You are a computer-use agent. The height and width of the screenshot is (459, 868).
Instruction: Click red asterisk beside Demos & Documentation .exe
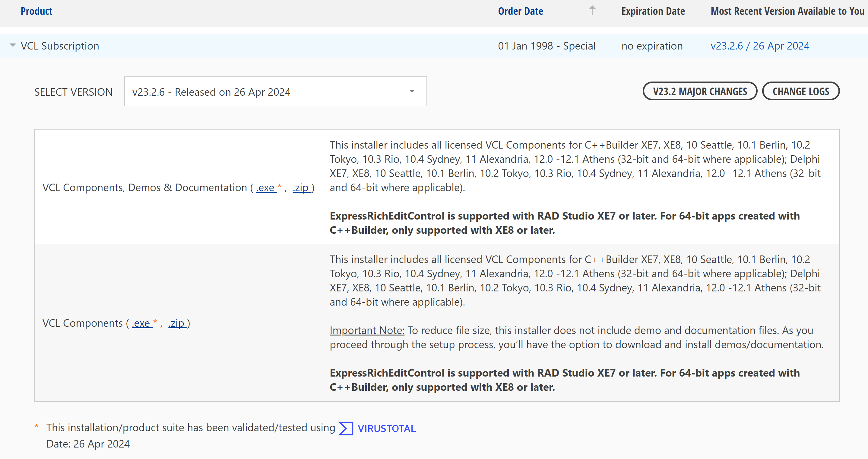279,186
